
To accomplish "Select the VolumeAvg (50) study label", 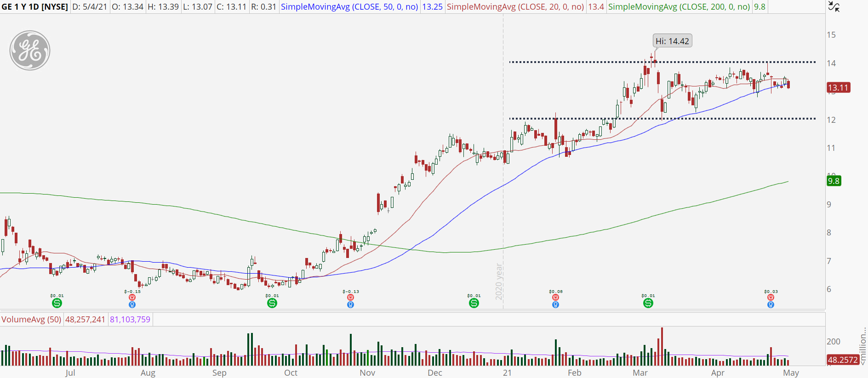I will click(x=31, y=319).
